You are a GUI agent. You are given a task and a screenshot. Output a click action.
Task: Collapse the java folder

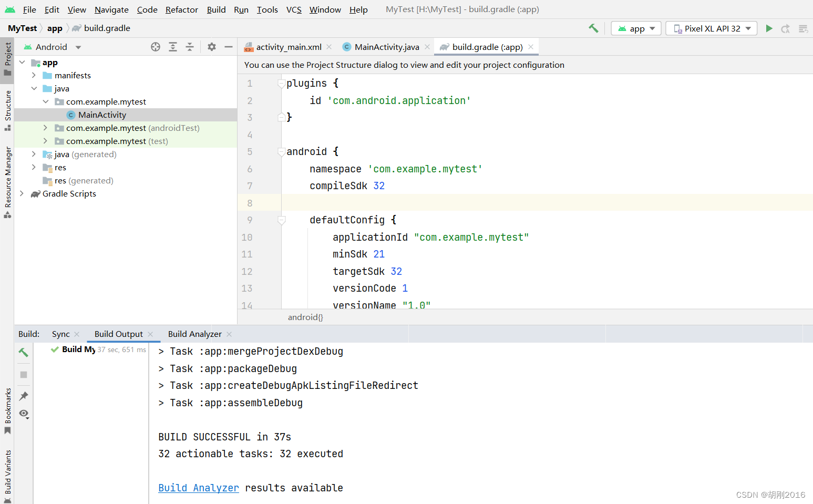coord(34,89)
